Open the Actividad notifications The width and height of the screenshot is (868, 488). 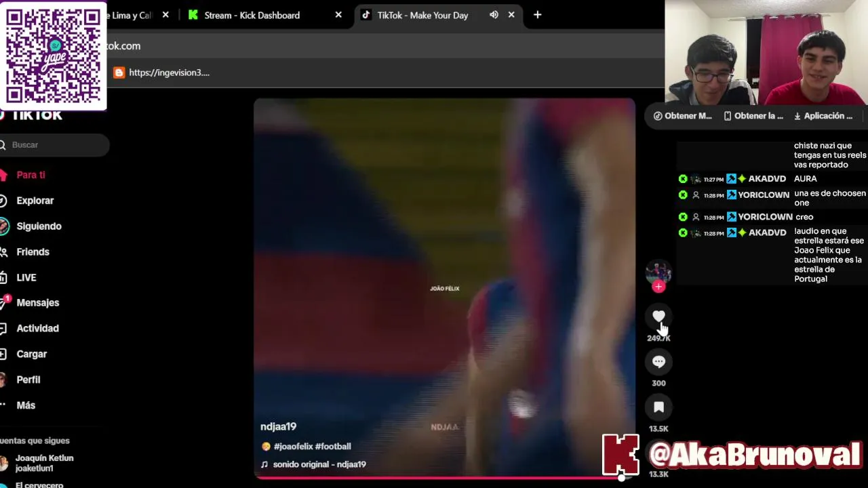tap(37, 329)
